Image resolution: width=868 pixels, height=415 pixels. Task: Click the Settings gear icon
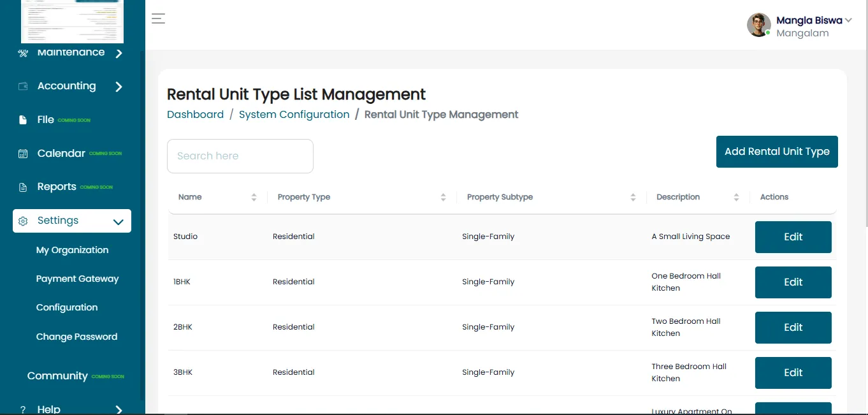click(23, 221)
